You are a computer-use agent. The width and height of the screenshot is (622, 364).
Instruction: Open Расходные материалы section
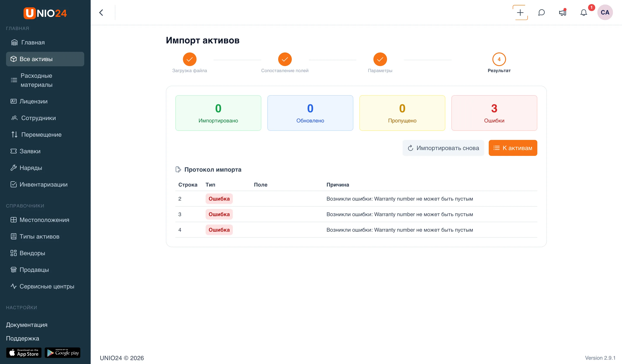pyautogui.click(x=45, y=80)
